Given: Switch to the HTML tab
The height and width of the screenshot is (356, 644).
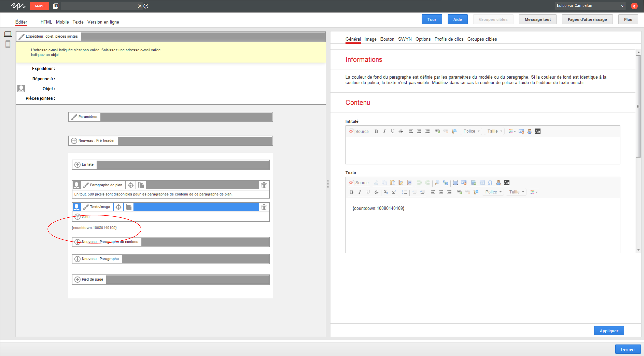Looking at the screenshot, I should pos(46,22).
